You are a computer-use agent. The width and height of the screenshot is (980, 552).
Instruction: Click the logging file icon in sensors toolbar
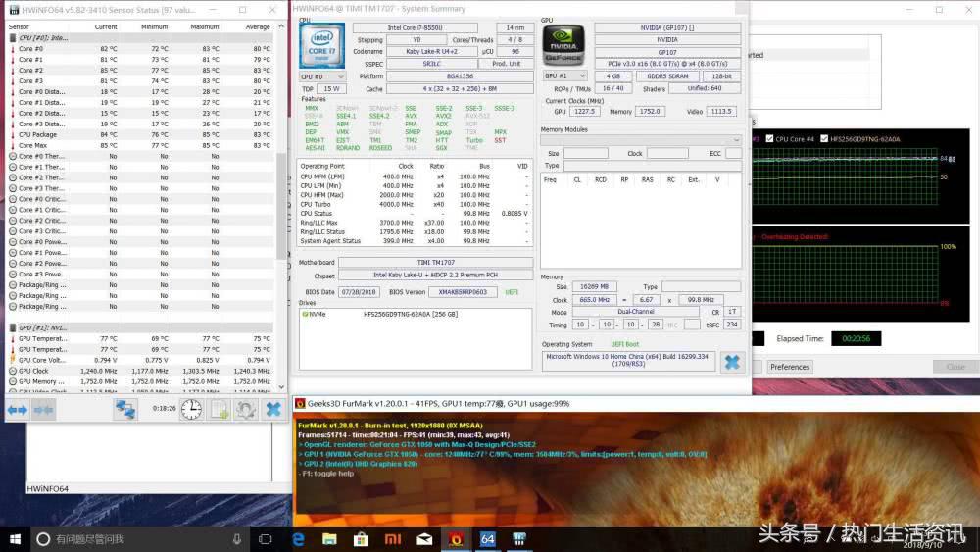[220, 409]
